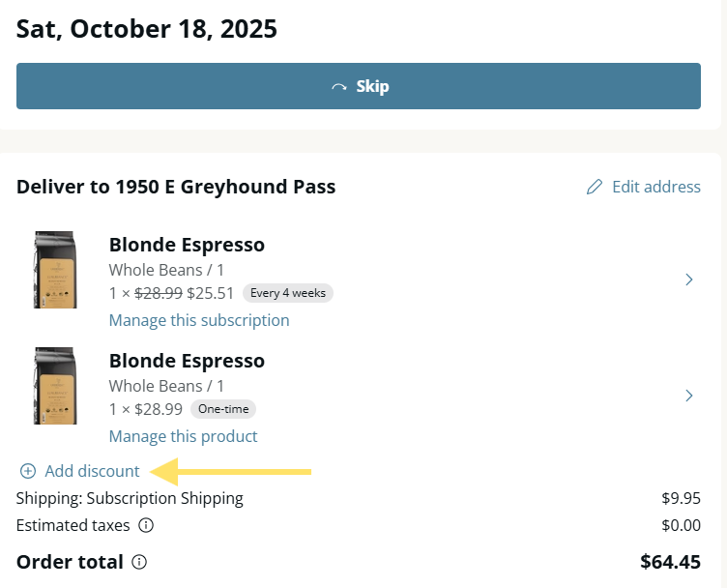Click the Add discount link text
The height and width of the screenshot is (588, 727).
click(x=92, y=471)
